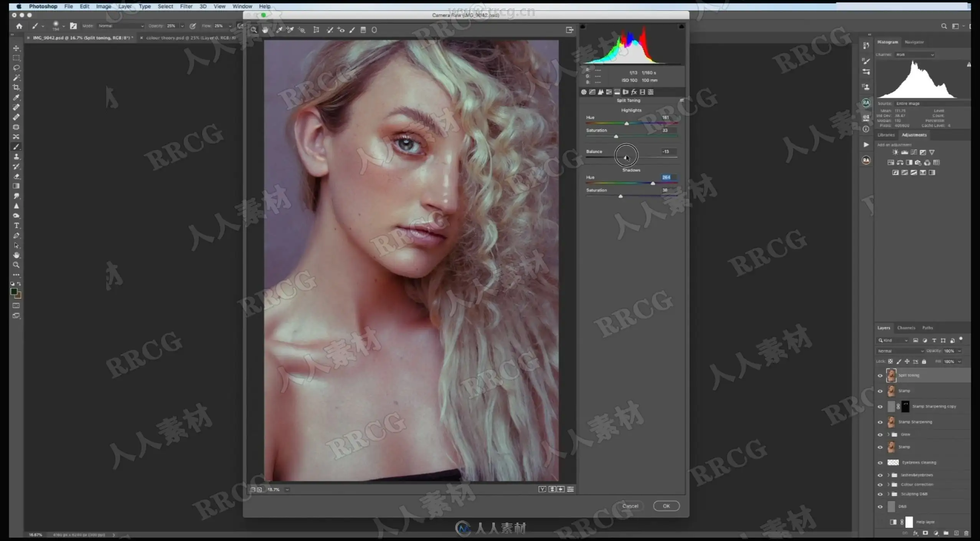Open the Tone Curve panel tab icon
980x541 pixels.
tap(592, 92)
